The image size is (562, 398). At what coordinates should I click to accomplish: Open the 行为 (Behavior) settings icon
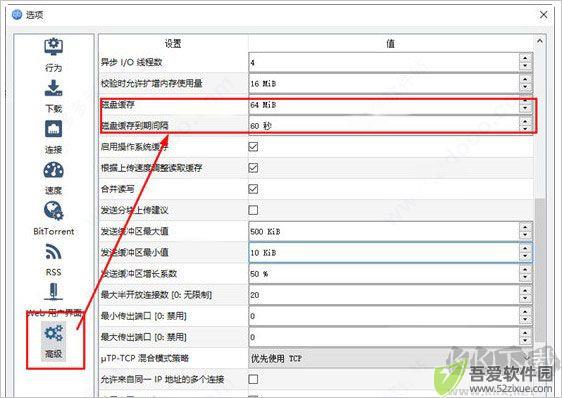tap(53, 47)
